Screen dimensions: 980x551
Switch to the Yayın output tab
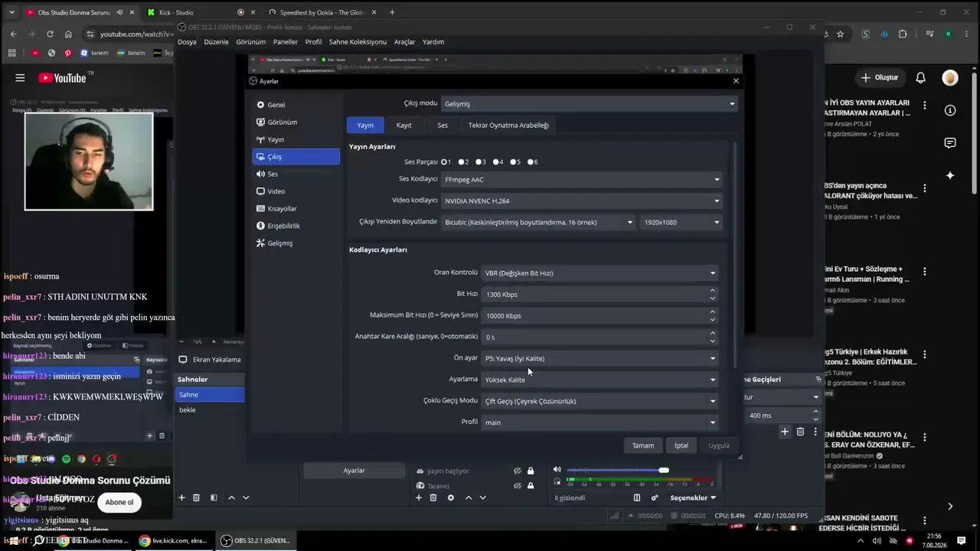[x=365, y=126]
